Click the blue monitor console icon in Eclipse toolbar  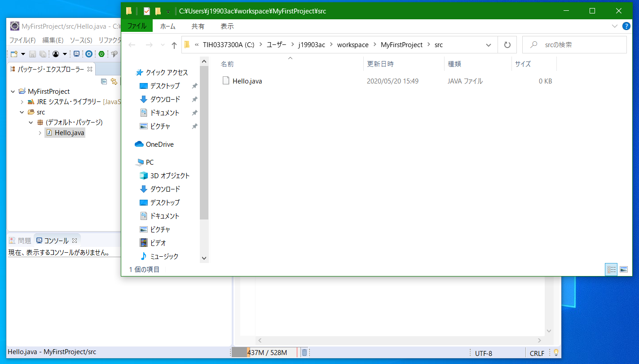[x=77, y=54]
